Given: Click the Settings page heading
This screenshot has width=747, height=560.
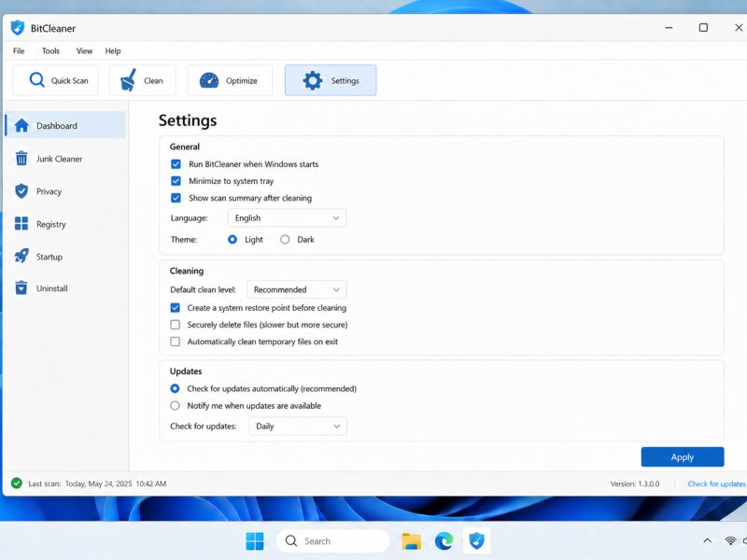Looking at the screenshot, I should [188, 120].
